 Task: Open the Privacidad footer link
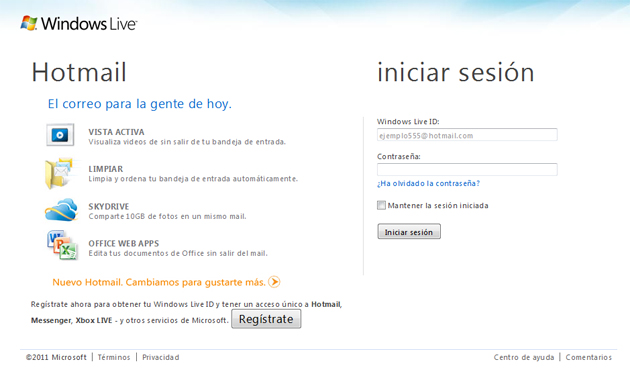pyautogui.click(x=161, y=357)
